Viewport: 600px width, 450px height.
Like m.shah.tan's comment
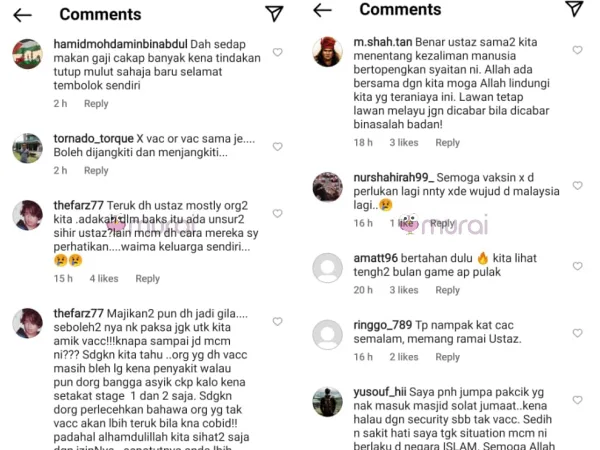click(x=577, y=50)
